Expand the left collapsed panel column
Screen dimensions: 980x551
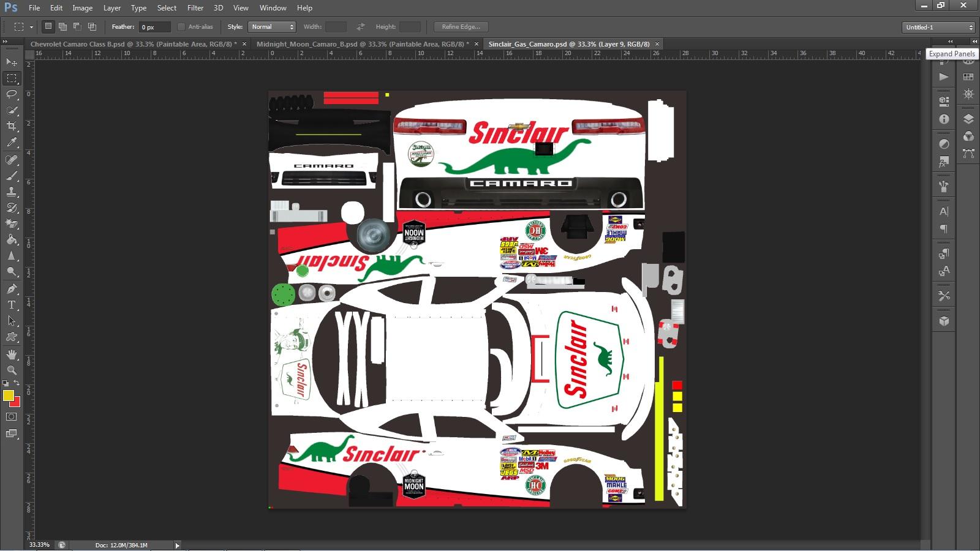click(x=950, y=42)
